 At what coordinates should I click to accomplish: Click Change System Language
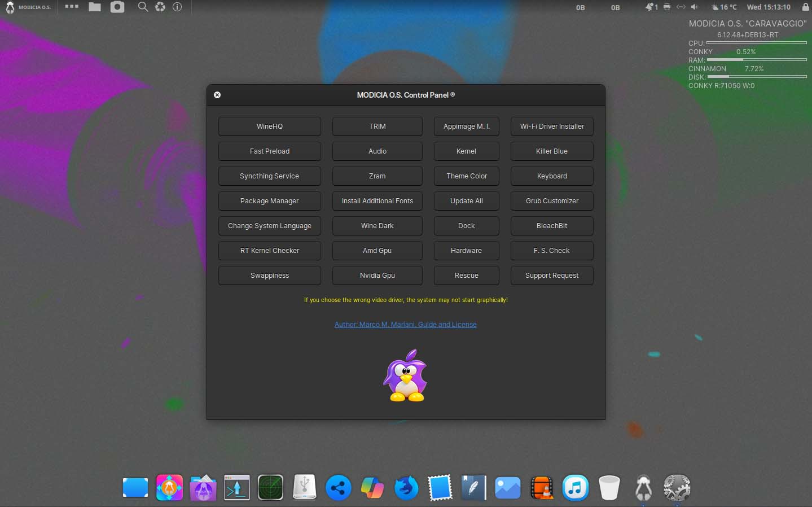tap(270, 226)
